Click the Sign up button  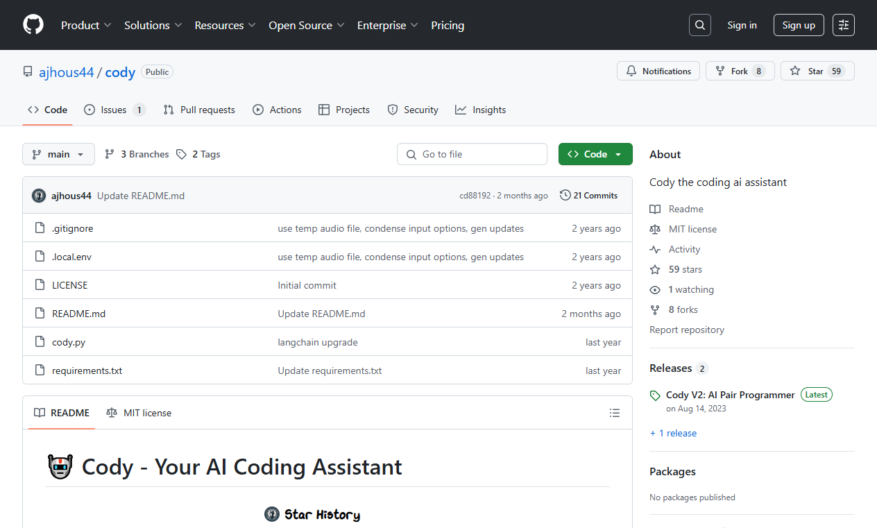point(798,25)
